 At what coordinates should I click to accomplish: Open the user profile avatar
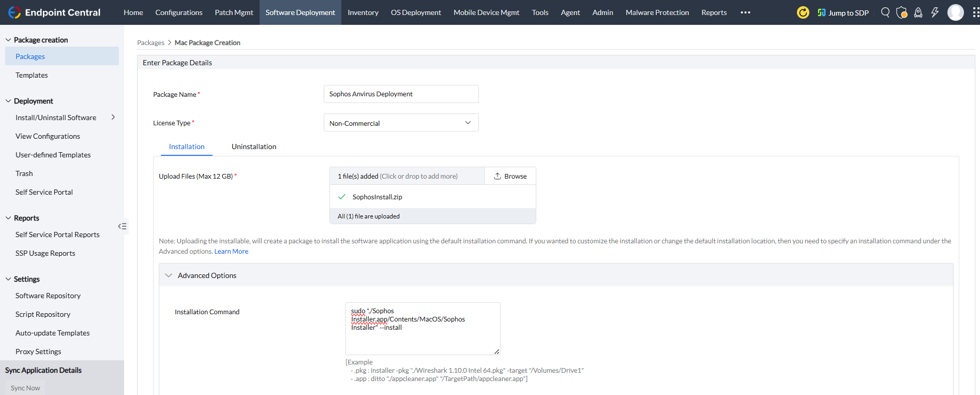click(x=956, y=12)
